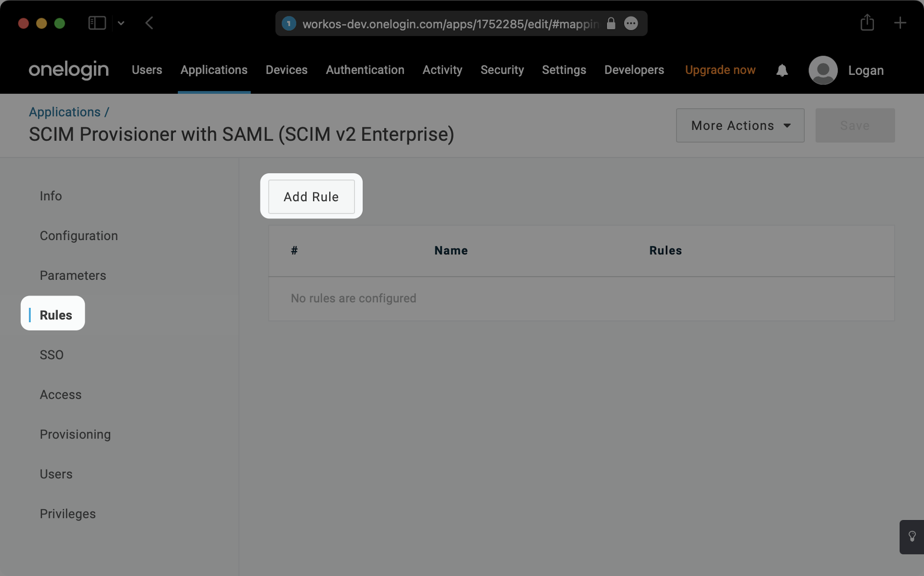Open the Developers menu item
This screenshot has height=576, width=924.
[634, 69]
